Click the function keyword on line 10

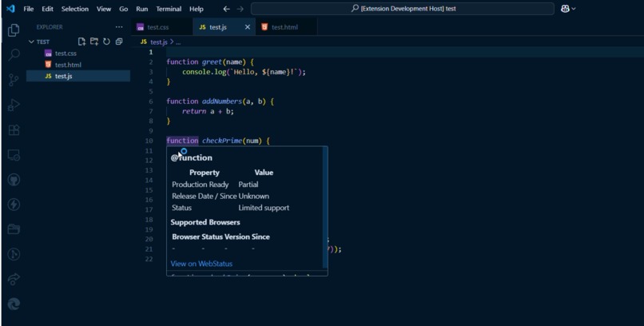click(x=182, y=141)
